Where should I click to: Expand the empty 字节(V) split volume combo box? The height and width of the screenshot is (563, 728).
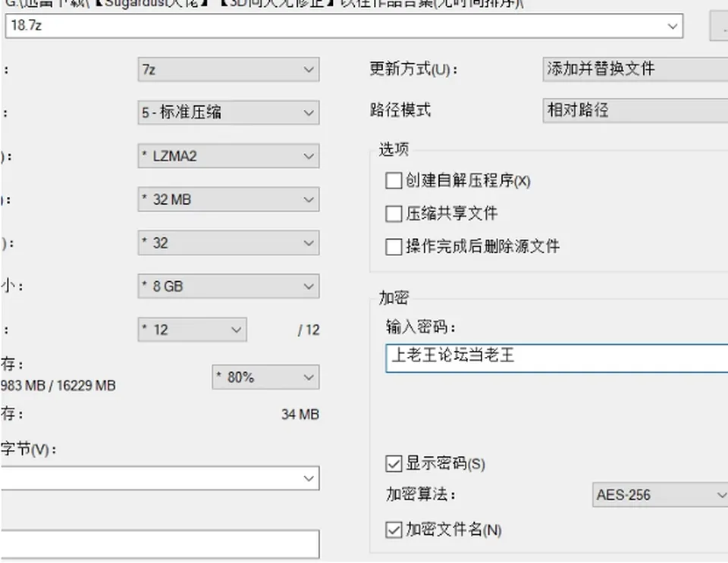pos(160,478)
